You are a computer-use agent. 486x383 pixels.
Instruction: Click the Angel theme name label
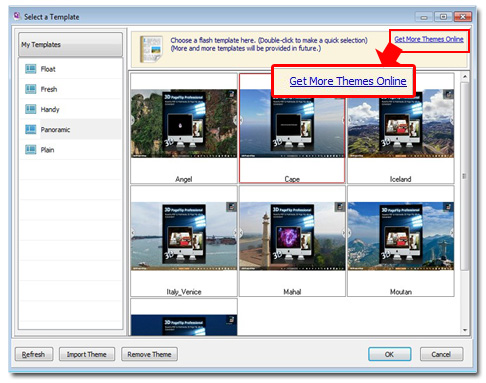(184, 179)
